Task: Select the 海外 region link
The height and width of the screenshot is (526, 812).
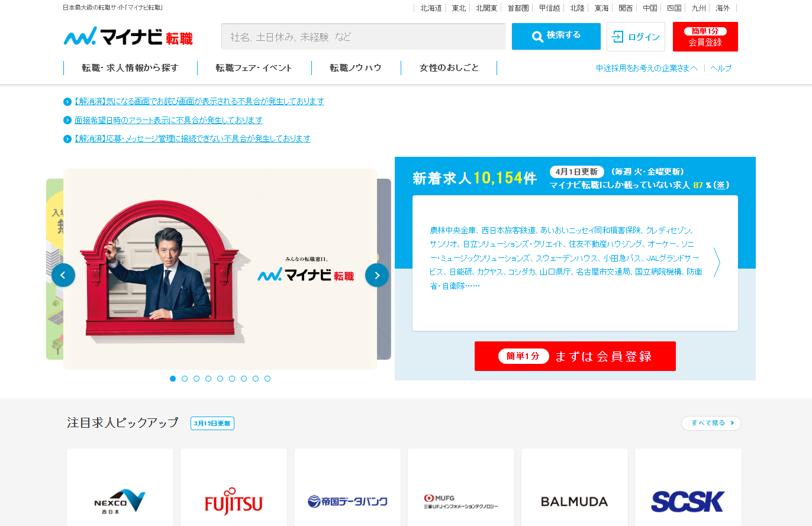Action: click(723, 8)
